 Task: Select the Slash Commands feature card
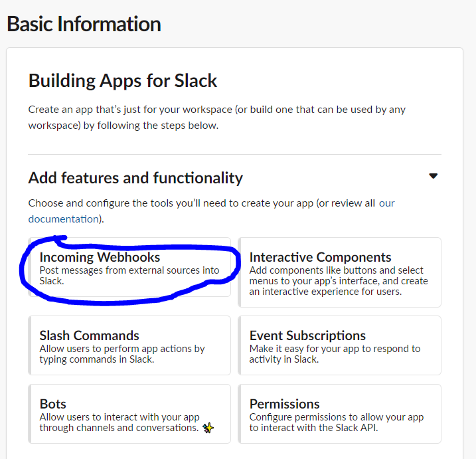click(x=129, y=345)
